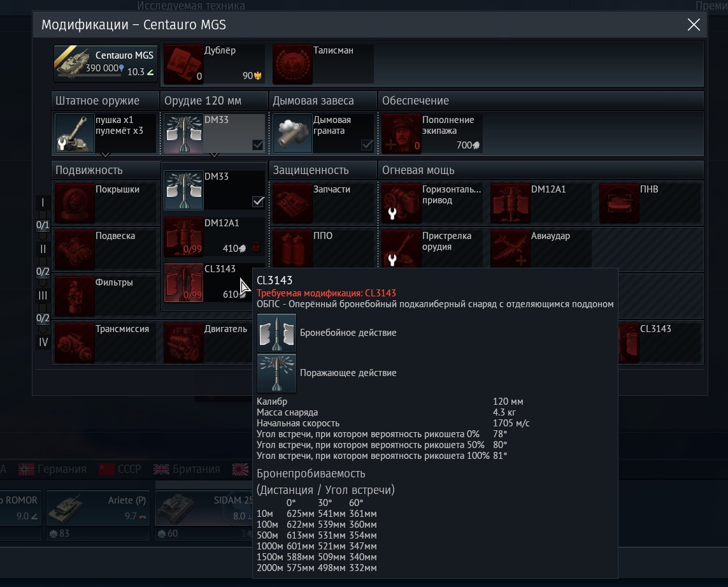Select the Британия nation tab
The image size is (728, 587).
pyautogui.click(x=187, y=469)
